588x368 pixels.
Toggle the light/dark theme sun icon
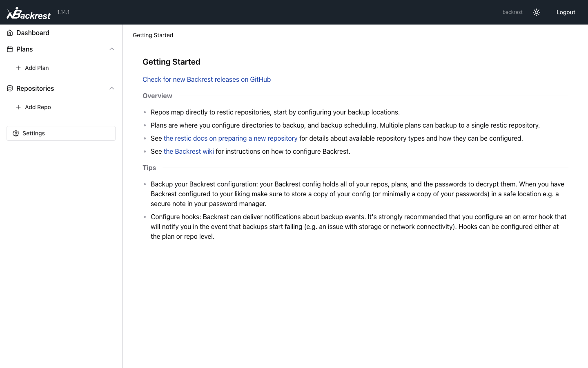[537, 12]
